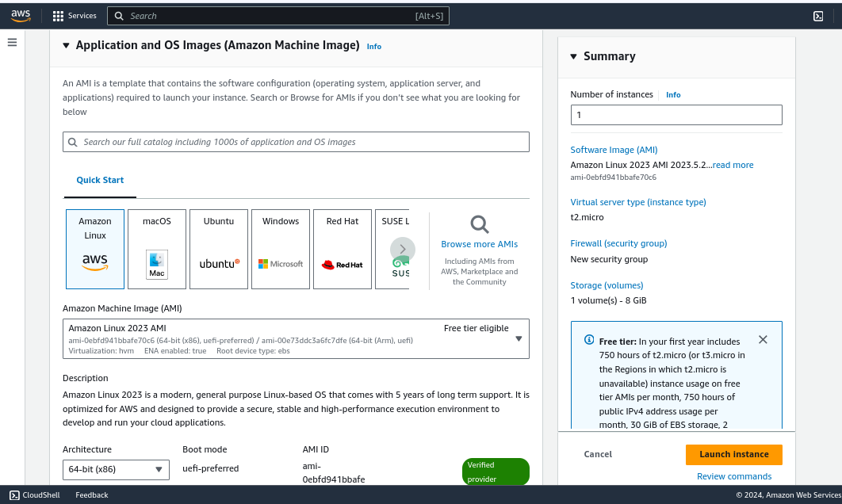Click Info link beside Number of instances
The height and width of the screenshot is (504, 842).
673,95
